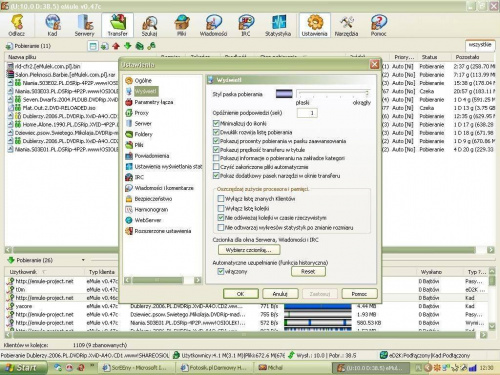Select Rozszerzone ustawienia in settings list

point(158,231)
